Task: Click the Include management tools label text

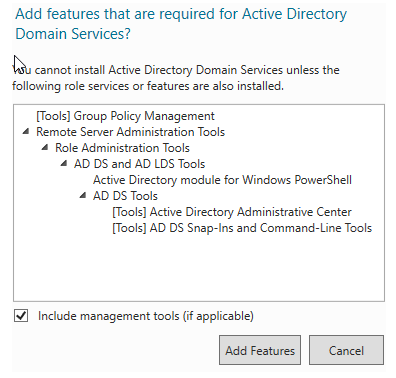Action: [x=146, y=316]
